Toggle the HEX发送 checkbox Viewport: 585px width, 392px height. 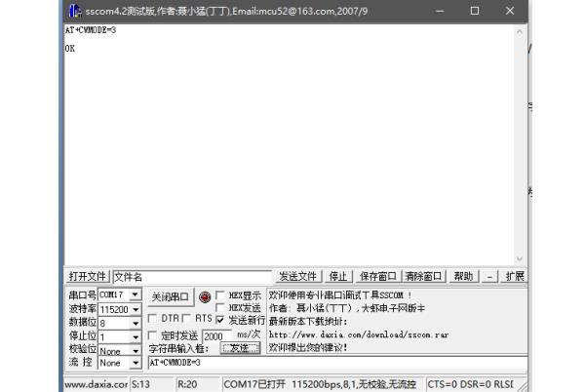coord(221,307)
